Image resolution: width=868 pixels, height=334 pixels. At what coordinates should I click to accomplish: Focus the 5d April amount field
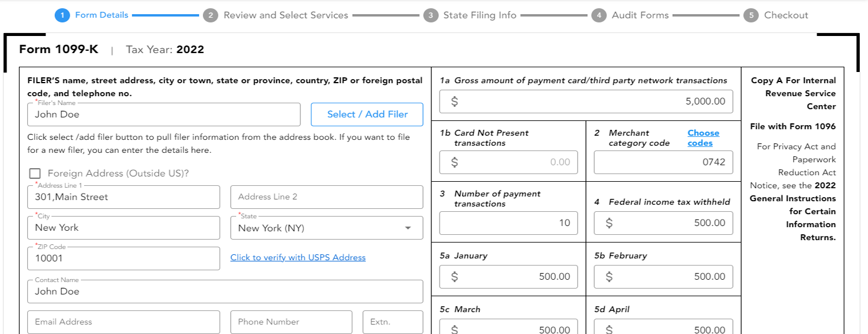663,326
